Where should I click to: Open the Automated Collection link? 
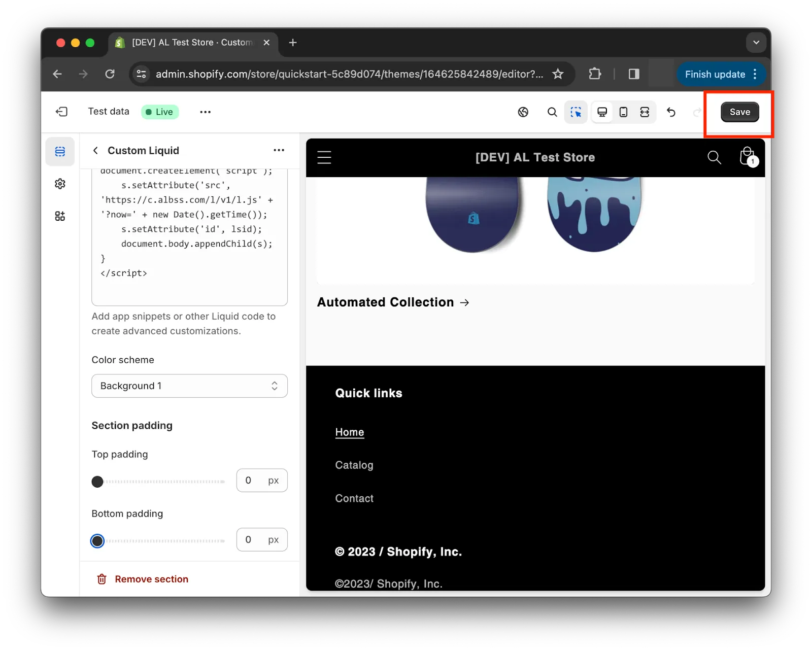click(x=393, y=302)
